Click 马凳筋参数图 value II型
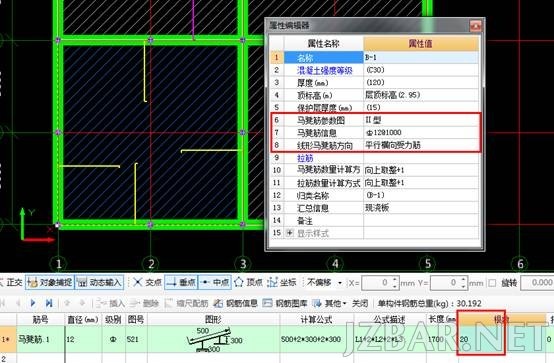 pyautogui.click(x=421, y=120)
